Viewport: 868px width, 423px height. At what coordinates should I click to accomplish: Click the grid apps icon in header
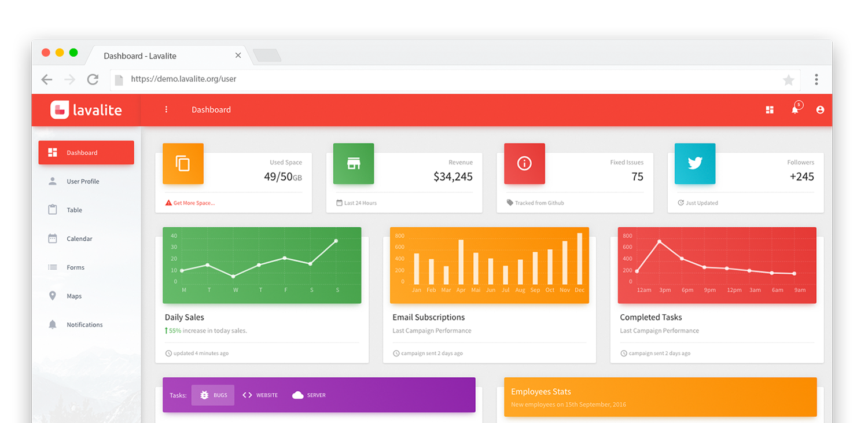[x=770, y=109]
